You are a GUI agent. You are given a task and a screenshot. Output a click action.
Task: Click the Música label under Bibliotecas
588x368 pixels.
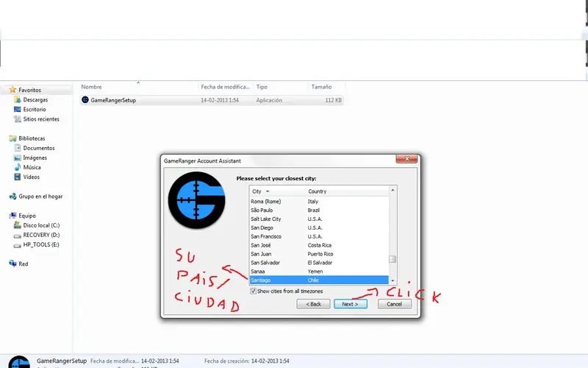(x=32, y=167)
